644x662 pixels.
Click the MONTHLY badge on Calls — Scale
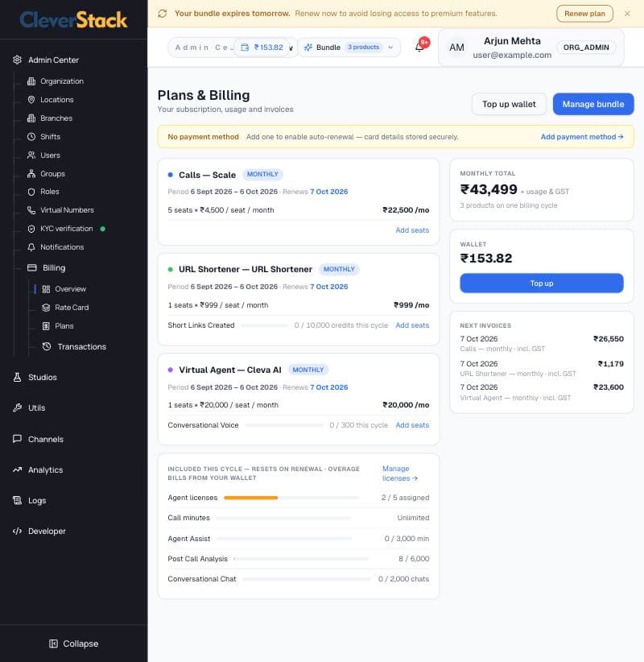tap(262, 175)
